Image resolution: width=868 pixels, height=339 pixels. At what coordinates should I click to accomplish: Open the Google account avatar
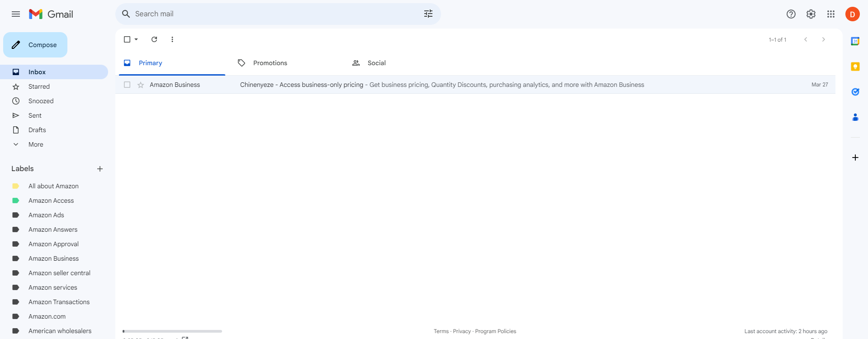point(853,14)
